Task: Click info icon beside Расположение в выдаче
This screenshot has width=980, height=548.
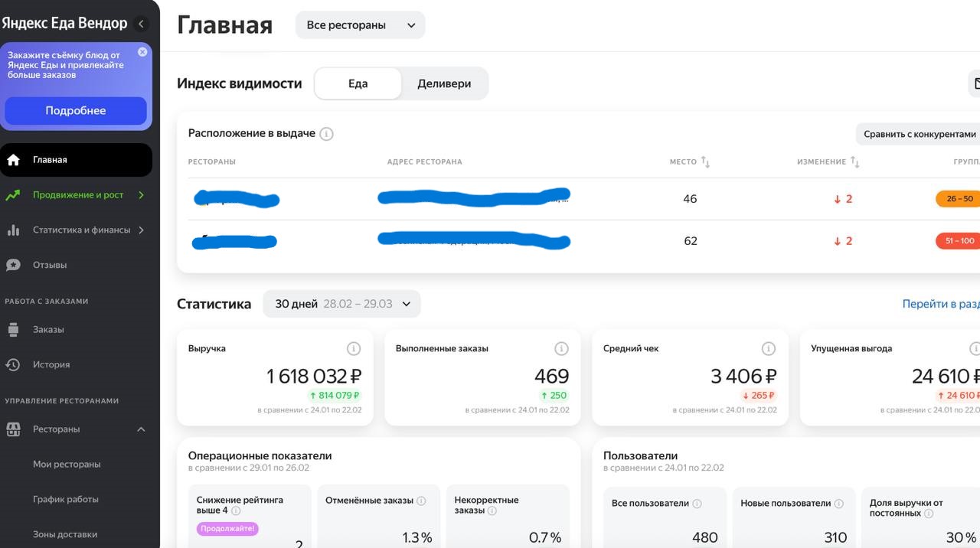Action: tap(326, 134)
